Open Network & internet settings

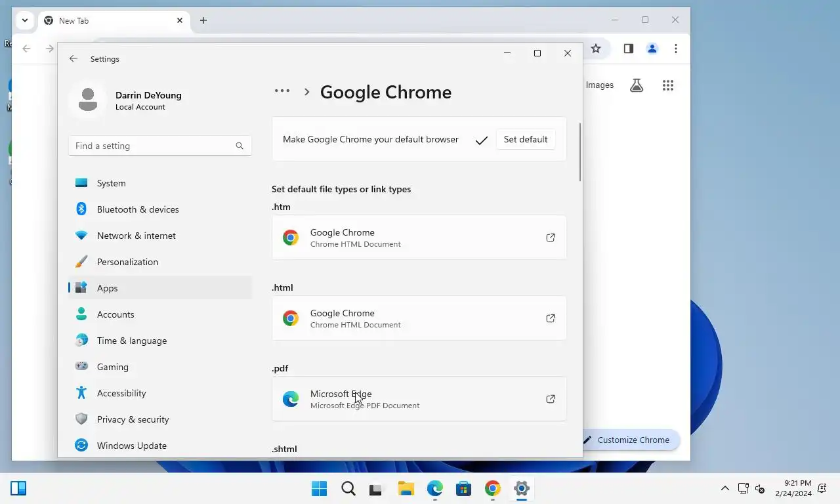[x=160, y=236]
